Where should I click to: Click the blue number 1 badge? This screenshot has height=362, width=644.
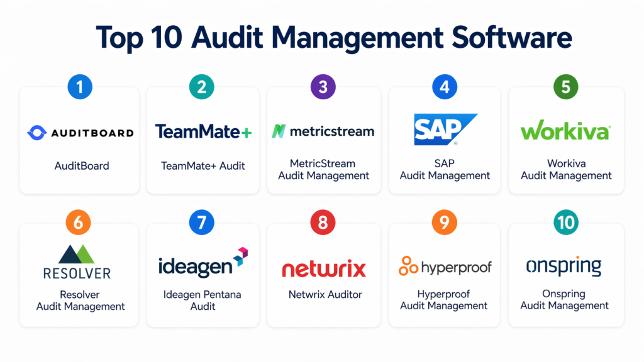pos(80,87)
